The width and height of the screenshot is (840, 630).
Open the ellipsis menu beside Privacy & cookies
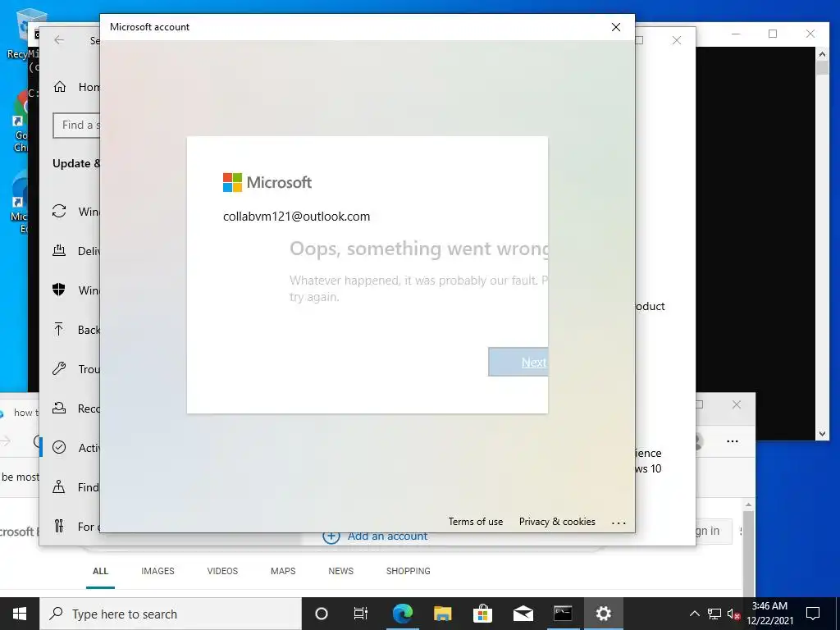point(619,523)
